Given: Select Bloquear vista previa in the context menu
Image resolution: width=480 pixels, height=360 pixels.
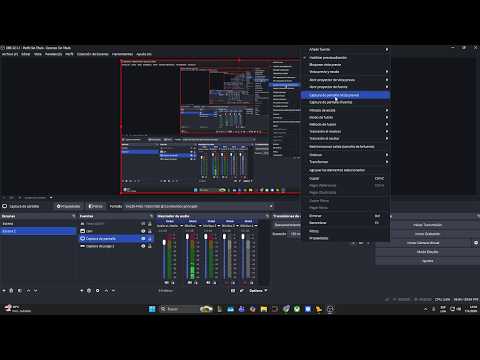Looking at the screenshot, I should [346, 64].
